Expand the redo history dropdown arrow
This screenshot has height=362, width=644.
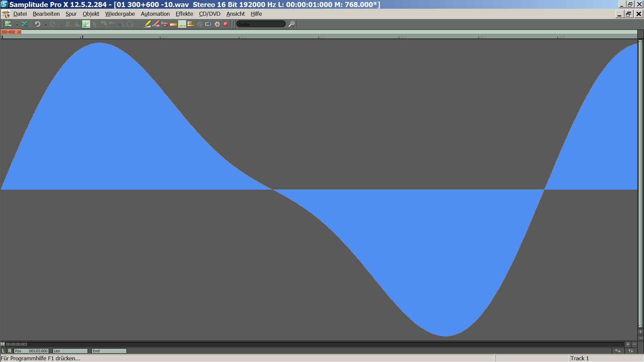pos(61,25)
